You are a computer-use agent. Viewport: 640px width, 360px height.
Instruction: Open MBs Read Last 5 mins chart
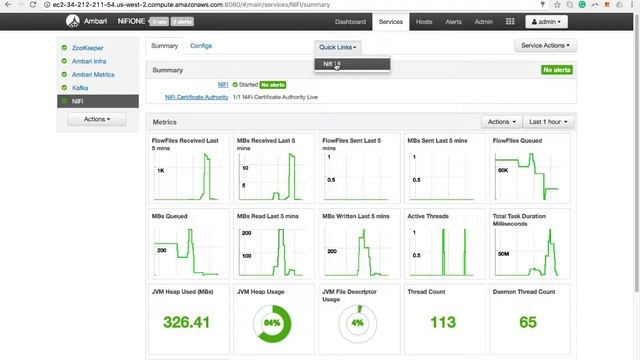tap(273, 244)
